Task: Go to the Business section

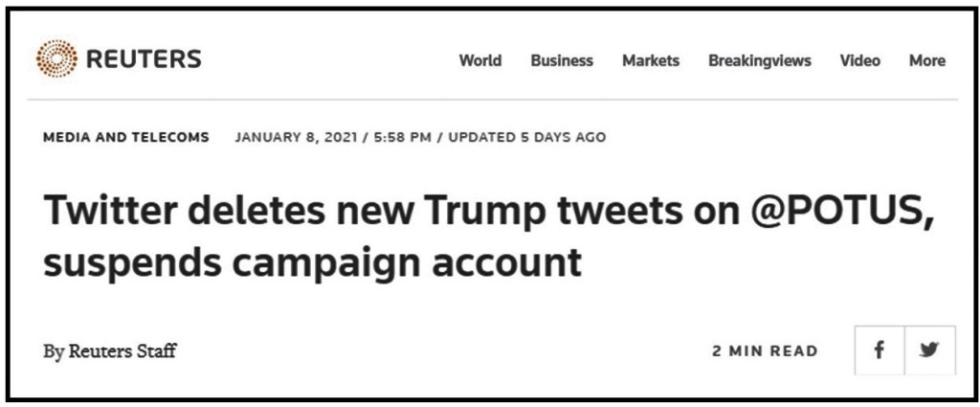Action: pos(562,60)
